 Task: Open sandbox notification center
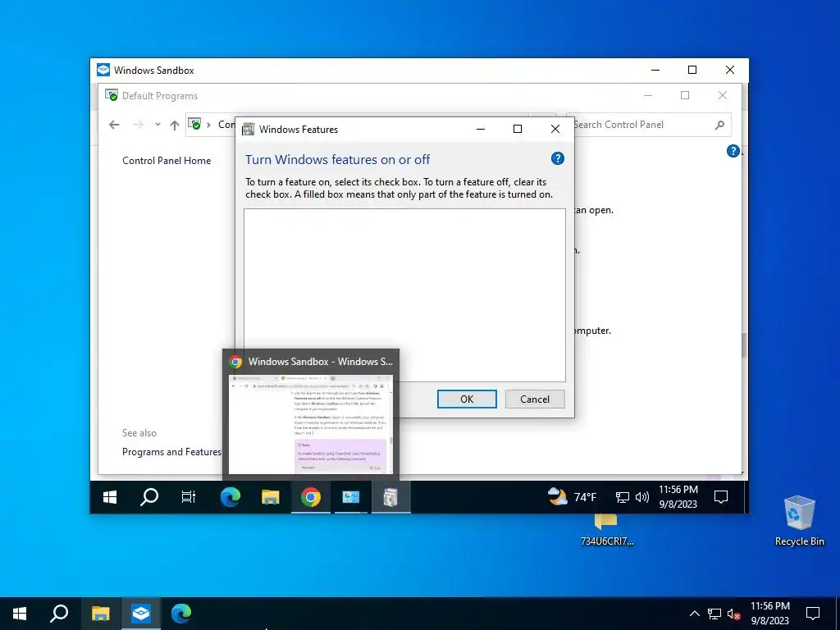721,497
